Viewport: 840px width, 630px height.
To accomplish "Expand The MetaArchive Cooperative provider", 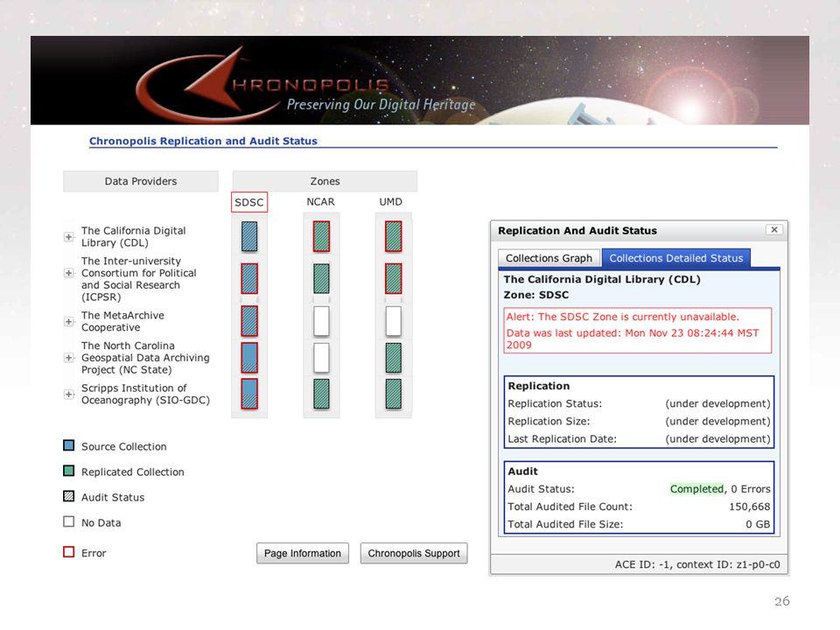I will tap(68, 321).
